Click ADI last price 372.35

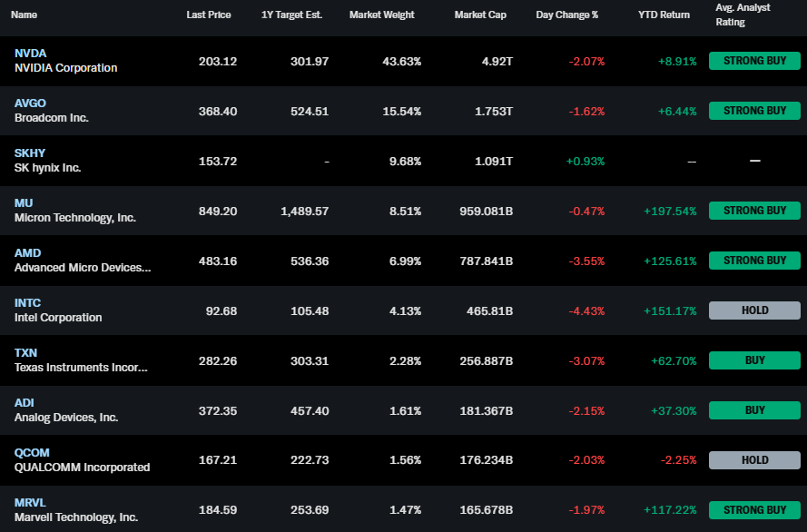point(218,410)
